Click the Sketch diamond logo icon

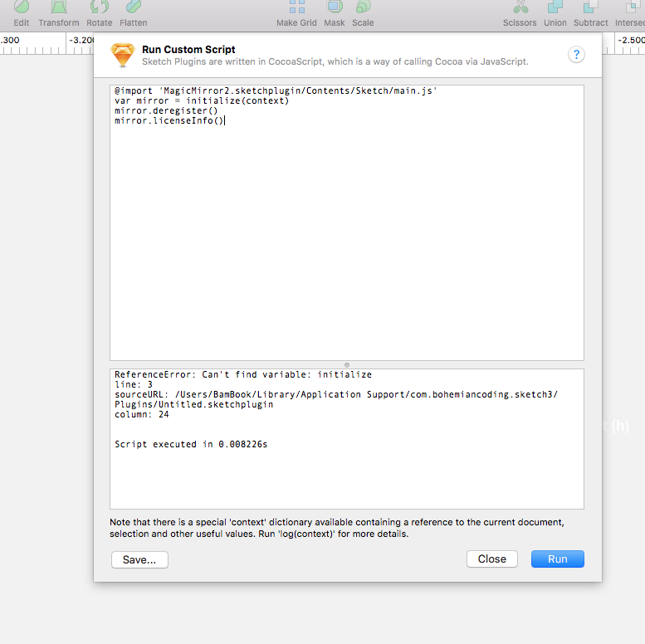(x=123, y=54)
